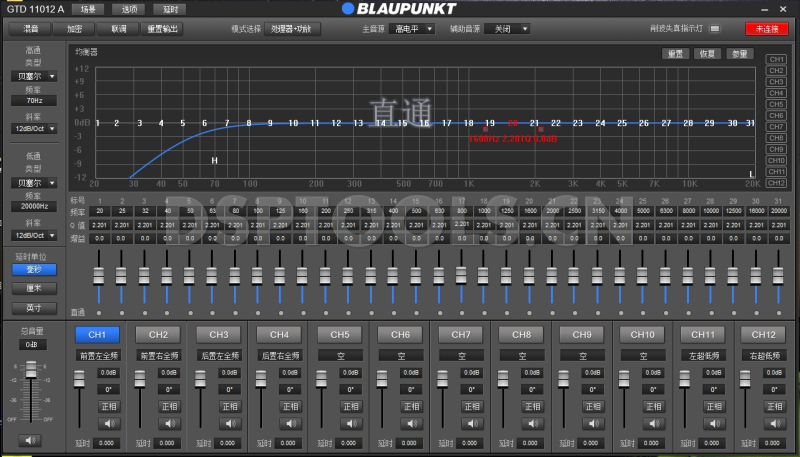
Task: Mute channel CH1 speaker icon
Action: coord(110,423)
